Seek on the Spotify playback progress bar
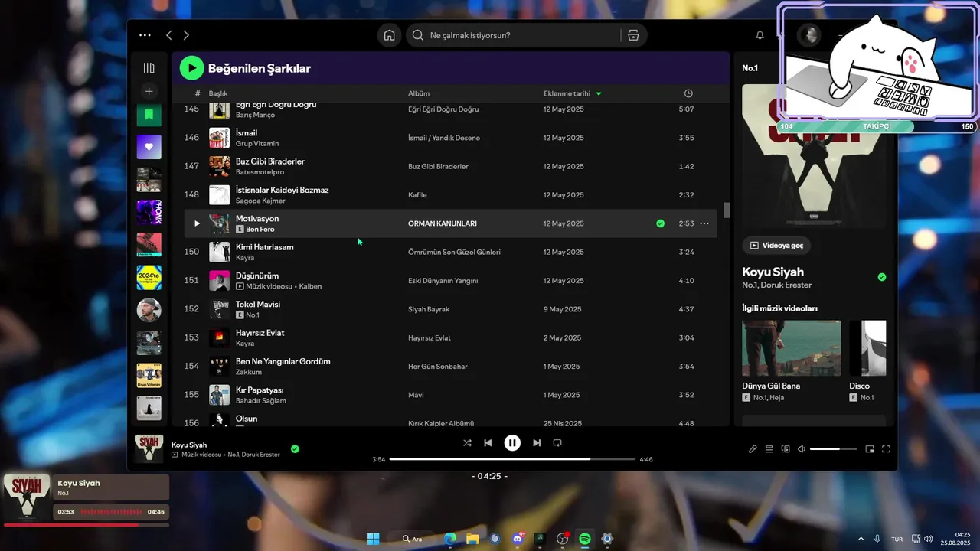 (x=512, y=459)
